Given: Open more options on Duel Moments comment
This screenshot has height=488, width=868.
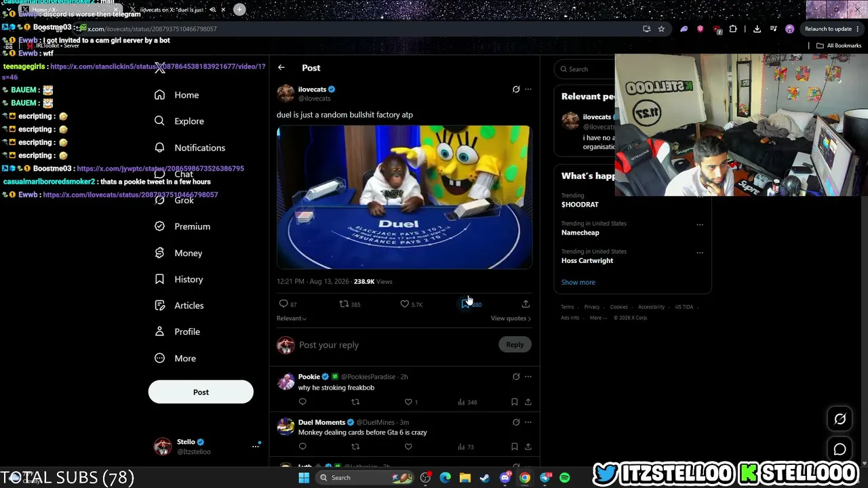Looking at the screenshot, I should pyautogui.click(x=528, y=422).
